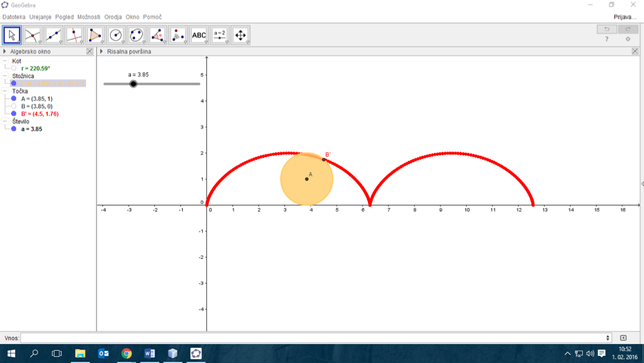Choose the Polygon tool

click(95, 35)
